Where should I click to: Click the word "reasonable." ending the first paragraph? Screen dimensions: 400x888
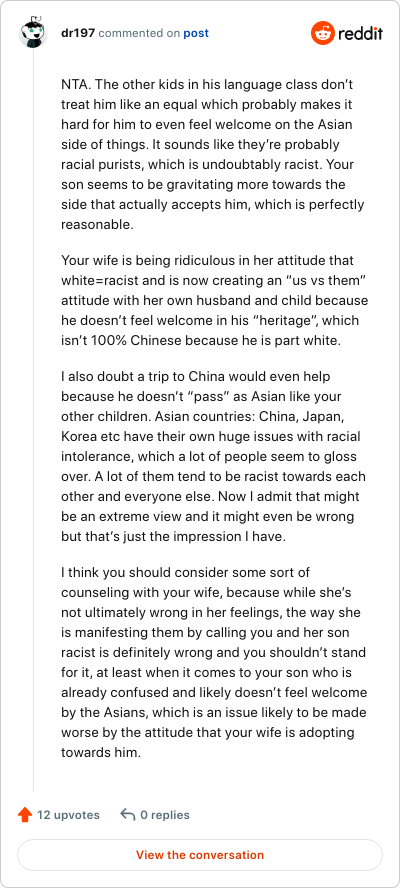point(97,224)
